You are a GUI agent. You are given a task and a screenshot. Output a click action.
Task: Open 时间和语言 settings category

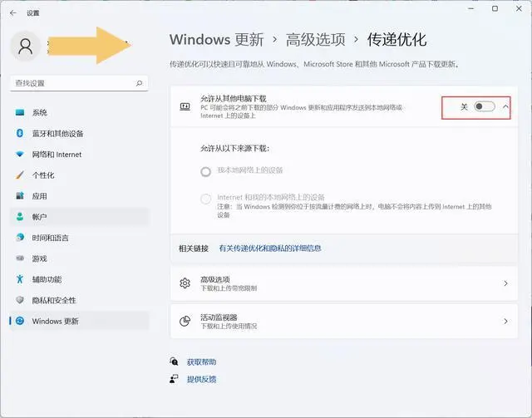click(x=80, y=237)
